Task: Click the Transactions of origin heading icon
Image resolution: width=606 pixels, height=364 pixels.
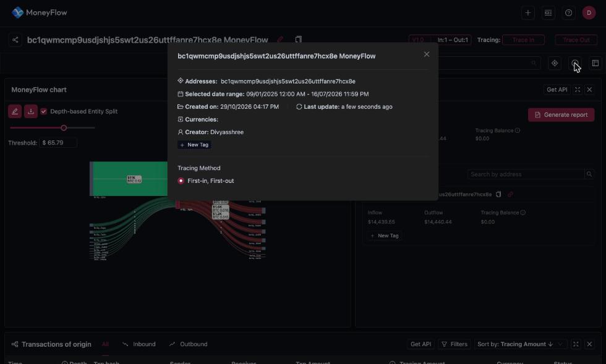Action: click(15, 344)
